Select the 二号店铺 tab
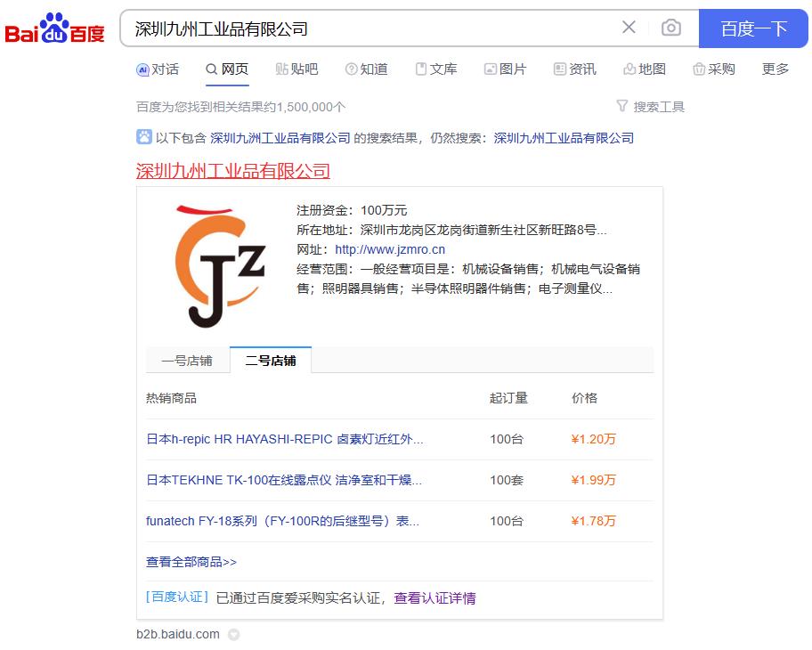Image resolution: width=812 pixels, height=650 pixels. pos(271,361)
